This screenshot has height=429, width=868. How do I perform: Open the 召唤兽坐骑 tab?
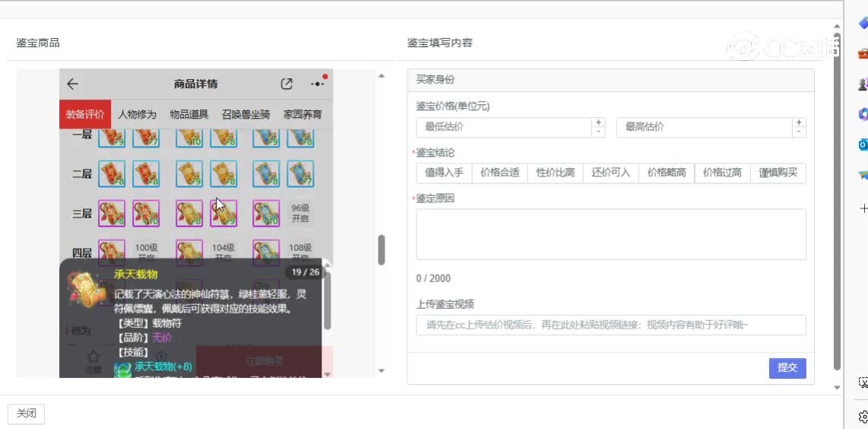click(246, 114)
